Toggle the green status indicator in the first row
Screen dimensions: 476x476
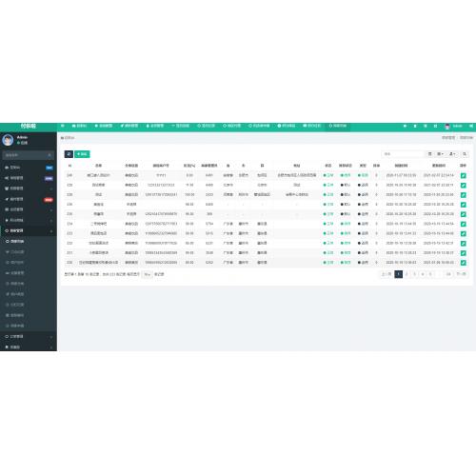(x=328, y=175)
